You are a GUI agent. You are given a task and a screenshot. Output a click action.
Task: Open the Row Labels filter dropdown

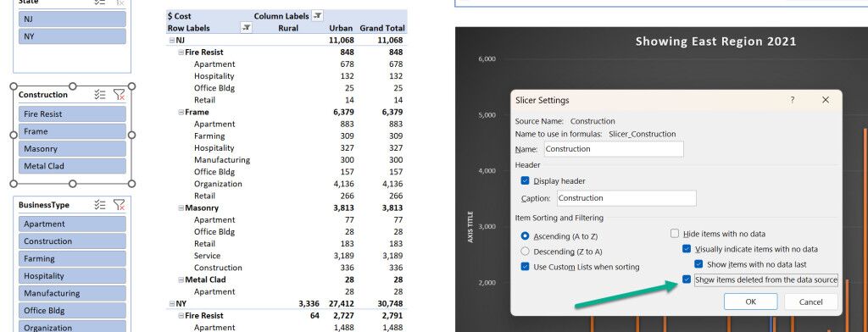[x=247, y=28]
